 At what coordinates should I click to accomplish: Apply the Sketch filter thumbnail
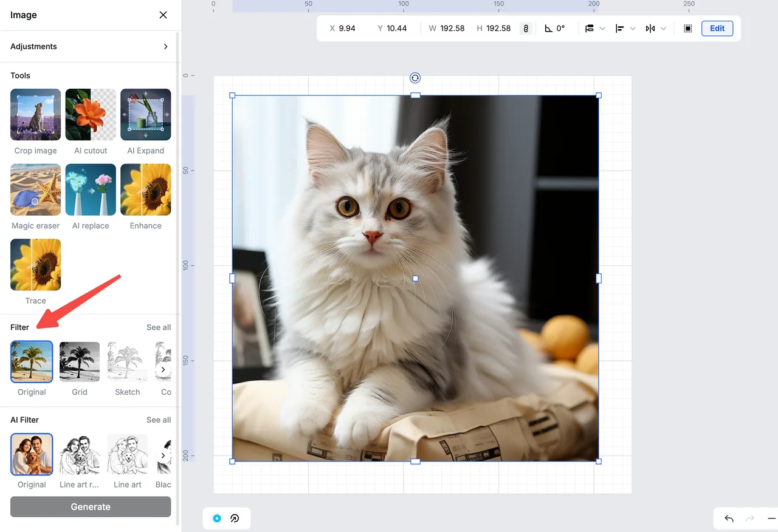(x=128, y=361)
